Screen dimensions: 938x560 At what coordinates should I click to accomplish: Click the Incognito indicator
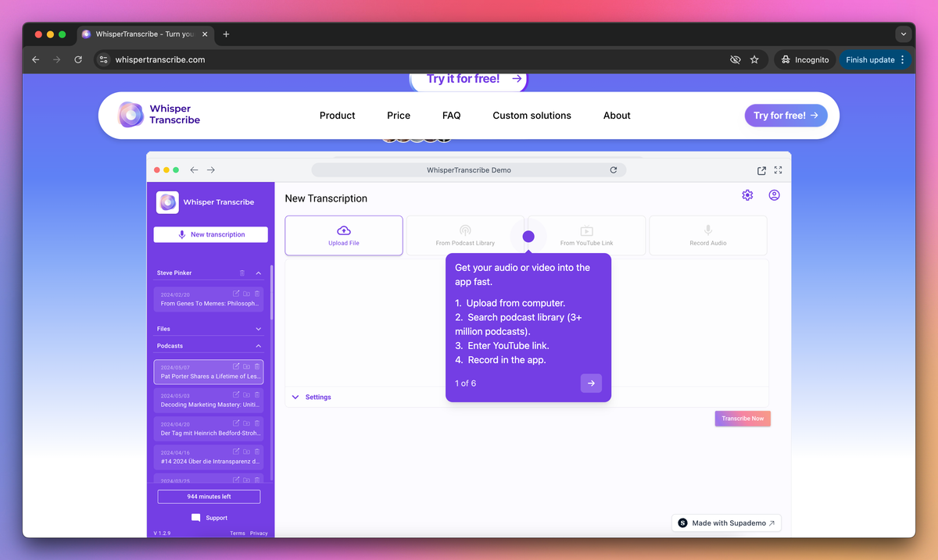tap(804, 59)
